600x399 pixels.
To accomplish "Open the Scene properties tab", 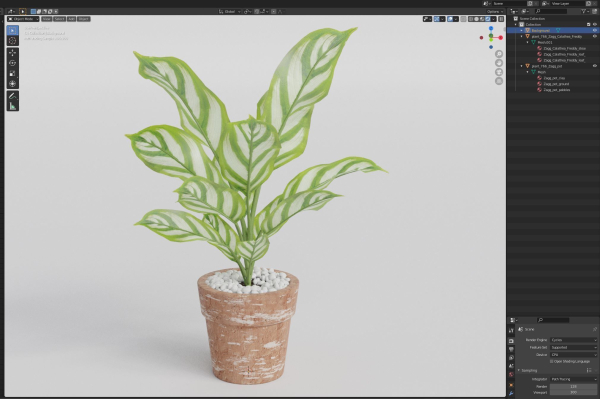I will click(511, 366).
